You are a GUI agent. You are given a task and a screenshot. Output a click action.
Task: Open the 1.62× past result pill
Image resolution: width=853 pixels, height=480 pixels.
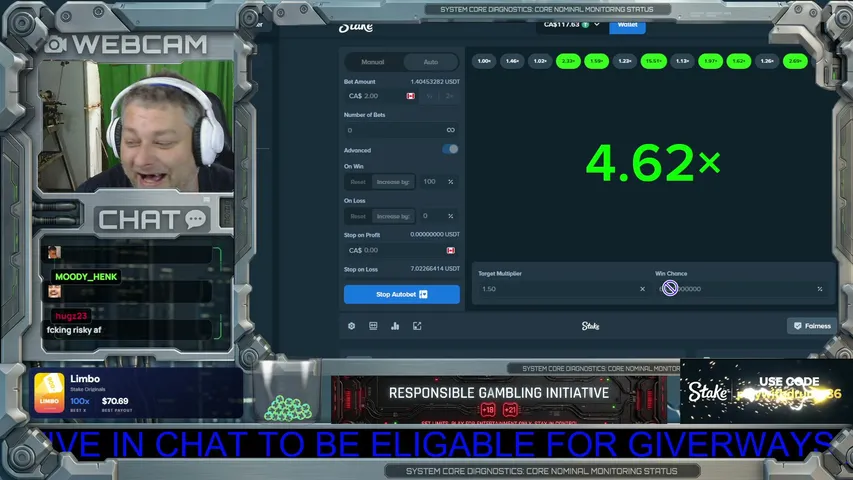(x=739, y=61)
